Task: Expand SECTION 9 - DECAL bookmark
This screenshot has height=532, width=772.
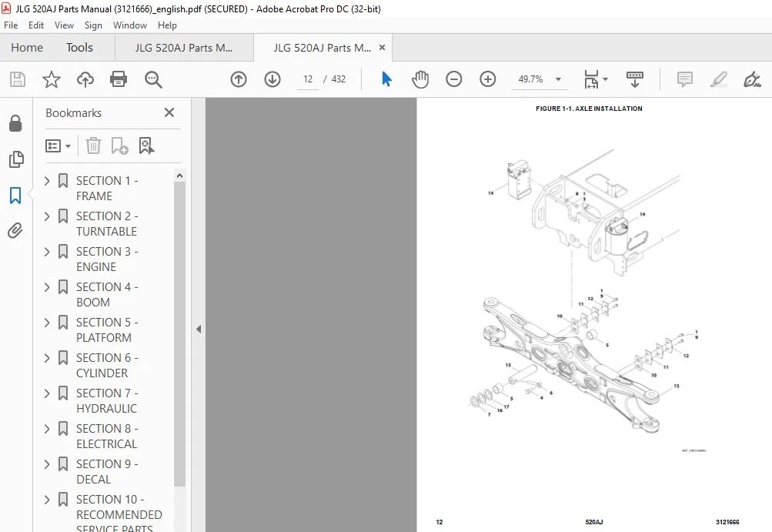Action: click(x=47, y=464)
